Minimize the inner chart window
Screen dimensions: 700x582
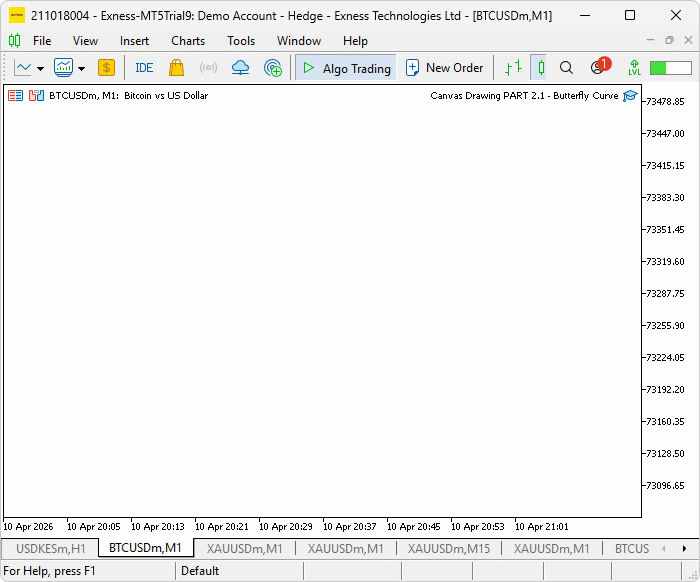pos(650,40)
